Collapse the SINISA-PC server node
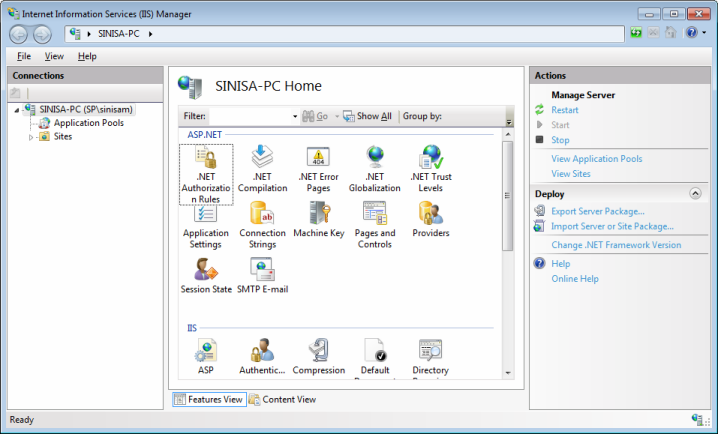Viewport: 718px width, 435px height. [x=17, y=110]
